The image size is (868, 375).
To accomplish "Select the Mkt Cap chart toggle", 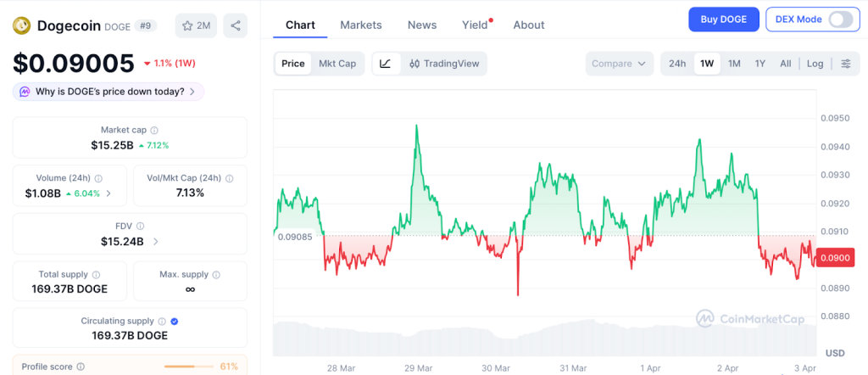I will click(337, 64).
